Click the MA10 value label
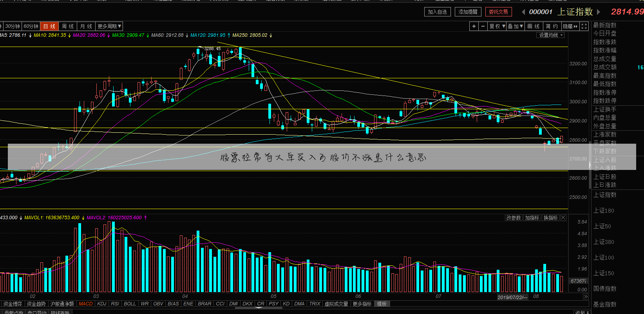644x314 pixels. 50,35
